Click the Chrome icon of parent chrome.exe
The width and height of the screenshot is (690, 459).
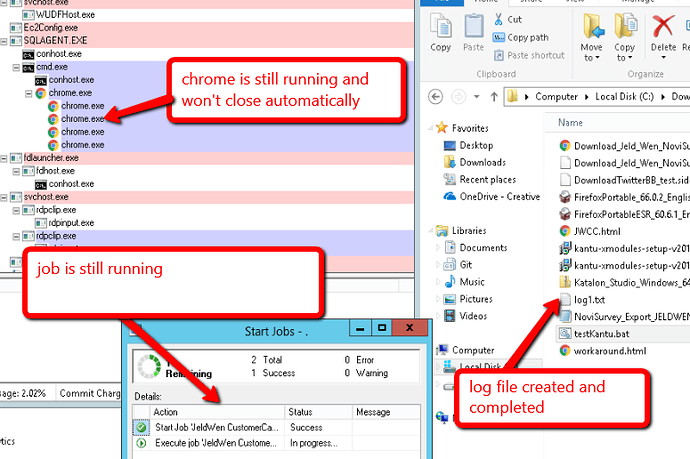[x=41, y=93]
